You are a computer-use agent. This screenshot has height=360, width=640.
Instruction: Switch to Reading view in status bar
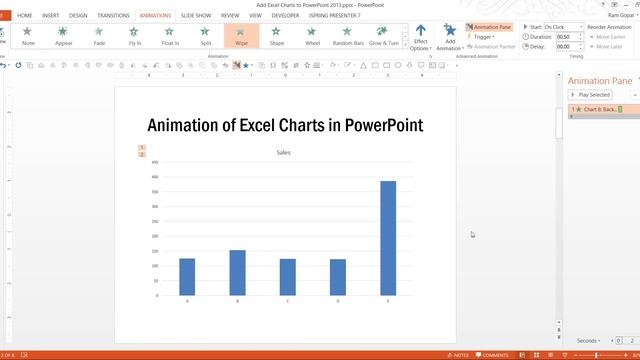[x=551, y=355]
